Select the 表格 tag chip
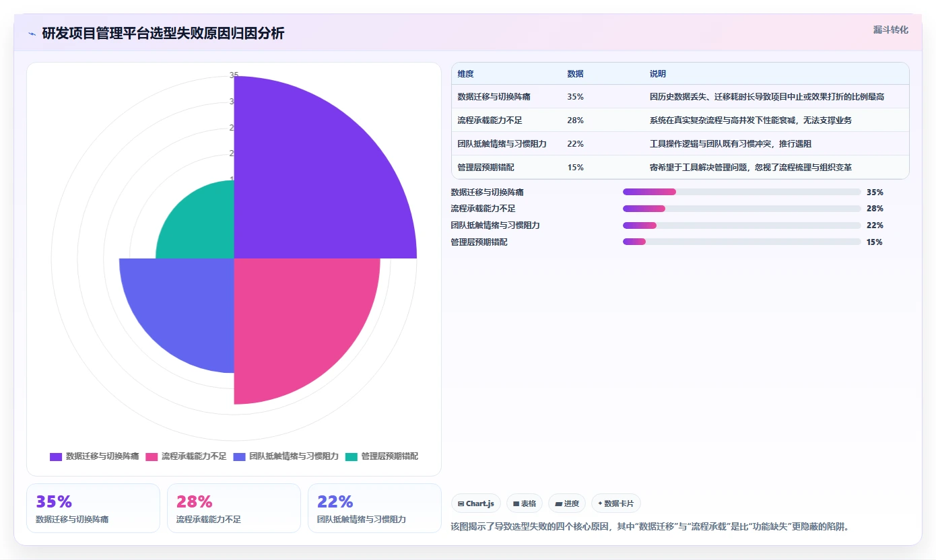936x560 pixels. click(x=525, y=503)
